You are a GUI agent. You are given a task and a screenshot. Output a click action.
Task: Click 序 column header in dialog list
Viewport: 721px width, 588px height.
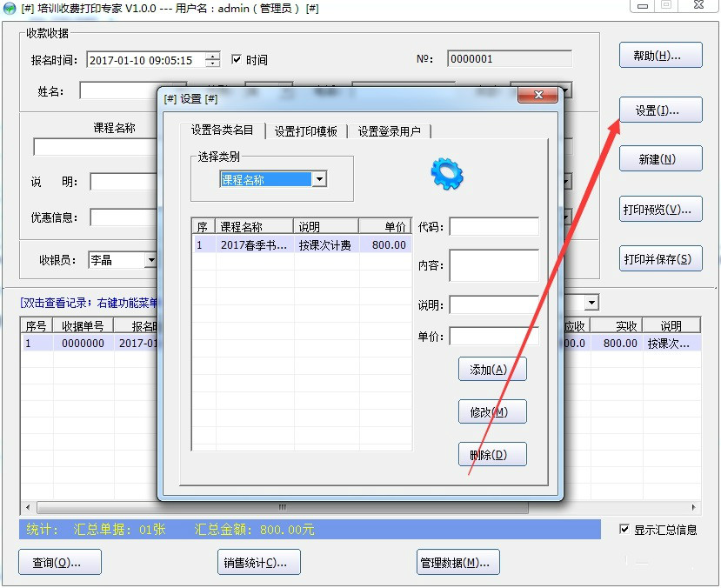tap(204, 227)
